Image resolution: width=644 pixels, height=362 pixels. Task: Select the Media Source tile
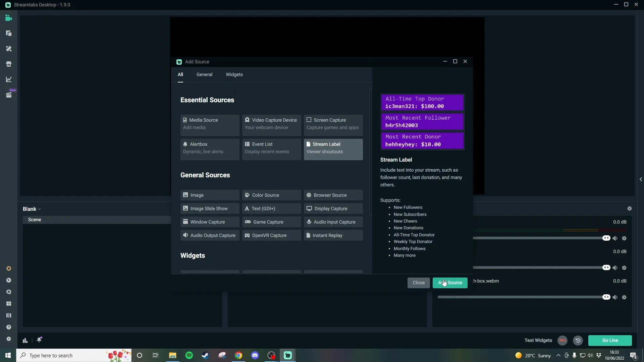coord(210,125)
